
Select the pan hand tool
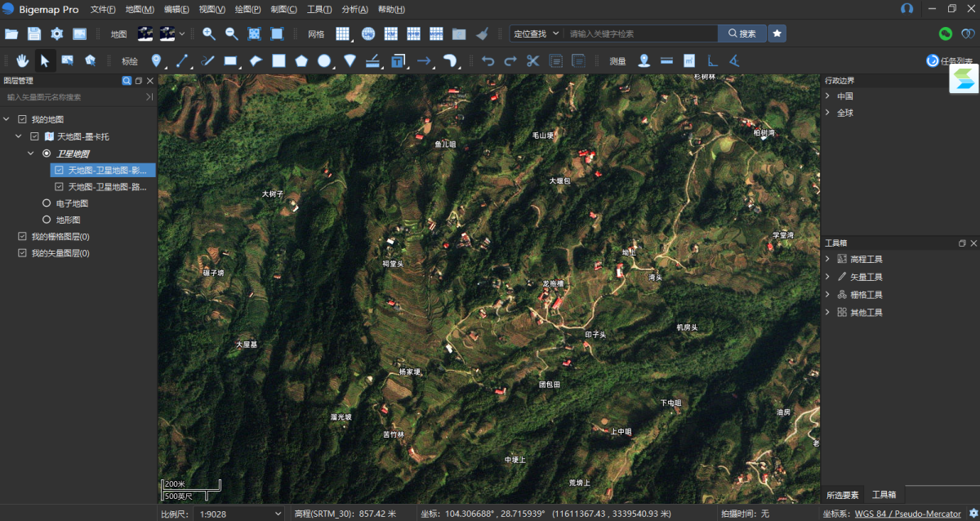[x=23, y=60]
